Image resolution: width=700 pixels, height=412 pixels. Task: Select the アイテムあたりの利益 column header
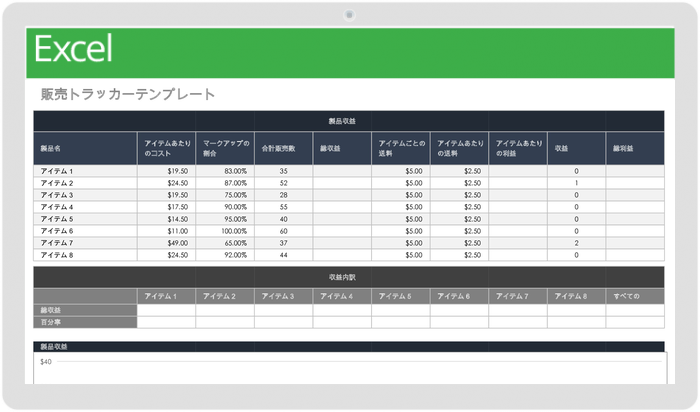518,148
